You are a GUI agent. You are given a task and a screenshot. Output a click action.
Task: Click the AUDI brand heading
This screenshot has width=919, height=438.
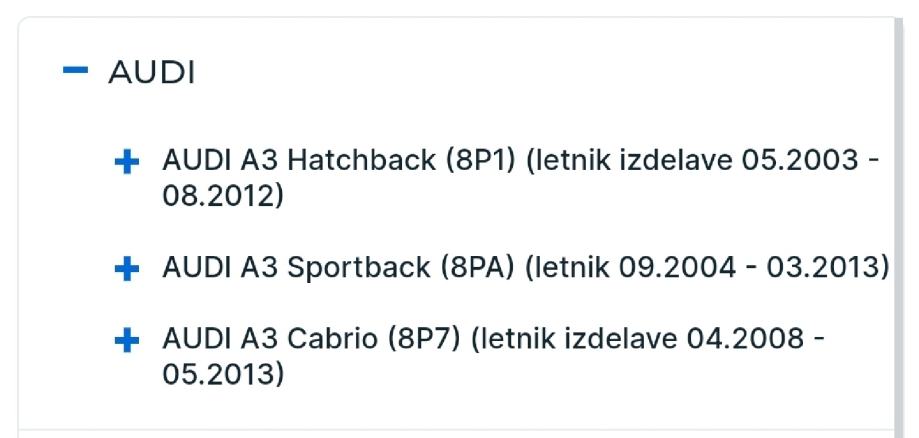[x=151, y=72]
